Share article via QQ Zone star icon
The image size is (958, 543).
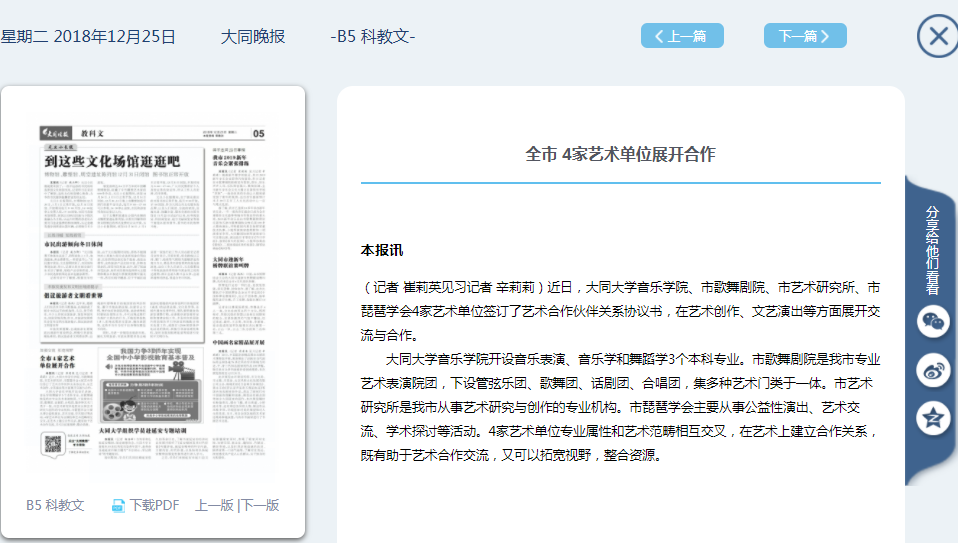coord(933,418)
